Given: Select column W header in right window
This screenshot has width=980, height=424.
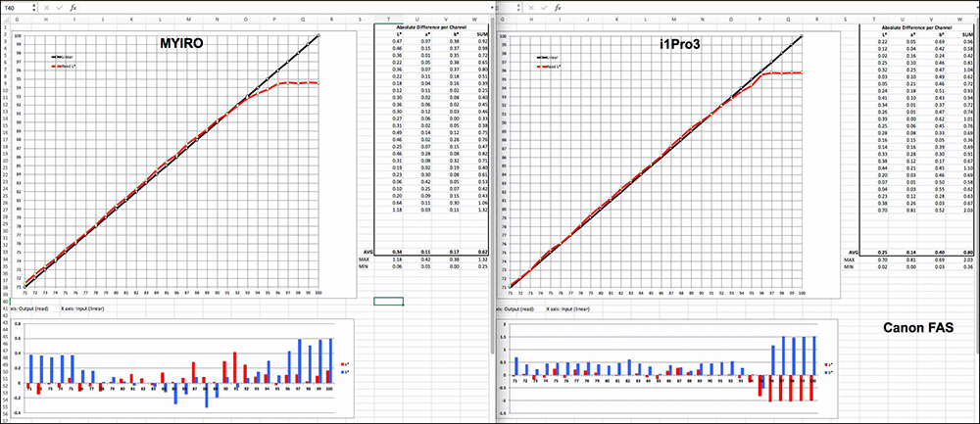Looking at the screenshot, I should [937, 18].
